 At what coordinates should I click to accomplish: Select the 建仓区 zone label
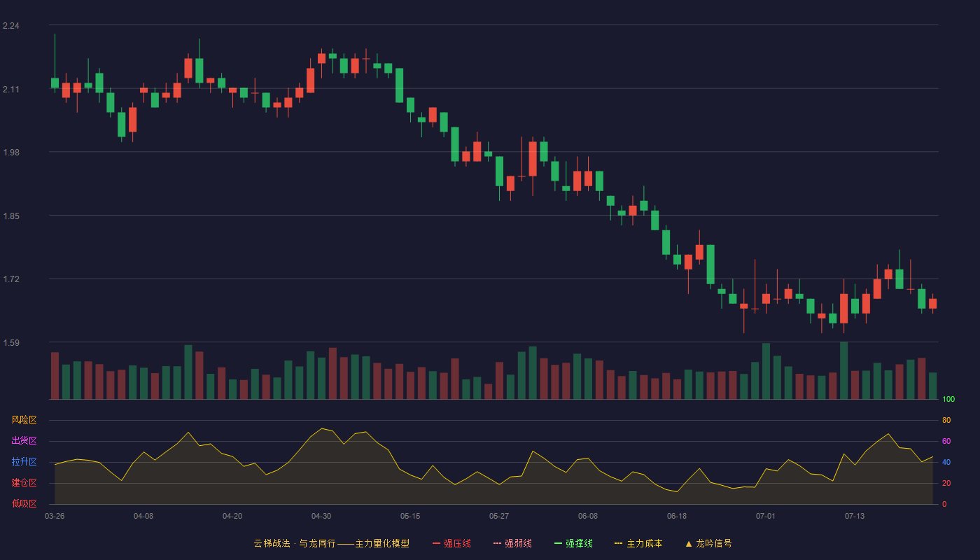click(24, 483)
